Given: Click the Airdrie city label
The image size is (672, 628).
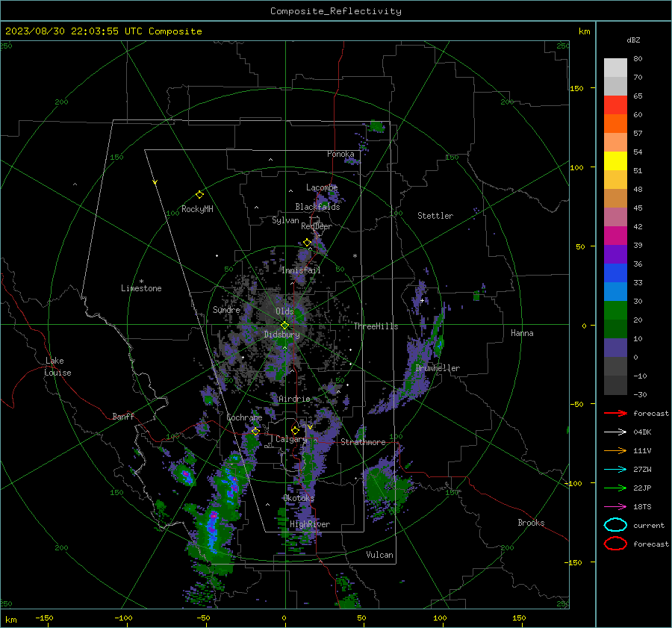Looking at the screenshot, I should 294,399.
